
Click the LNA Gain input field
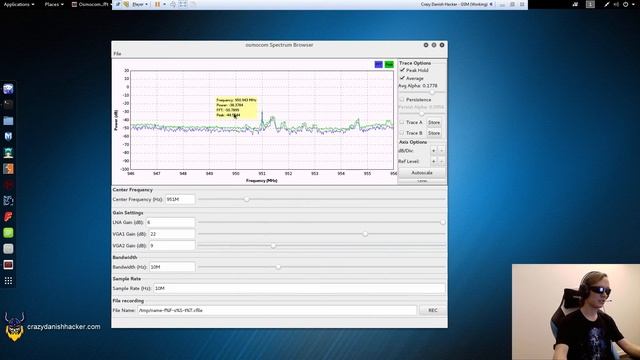[170, 222]
